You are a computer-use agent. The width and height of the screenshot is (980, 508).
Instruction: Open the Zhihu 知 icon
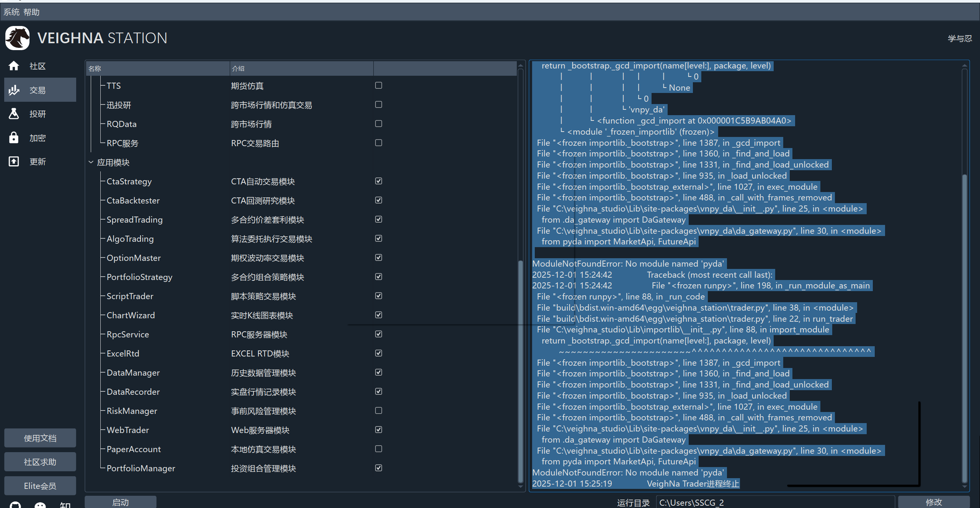tap(65, 505)
